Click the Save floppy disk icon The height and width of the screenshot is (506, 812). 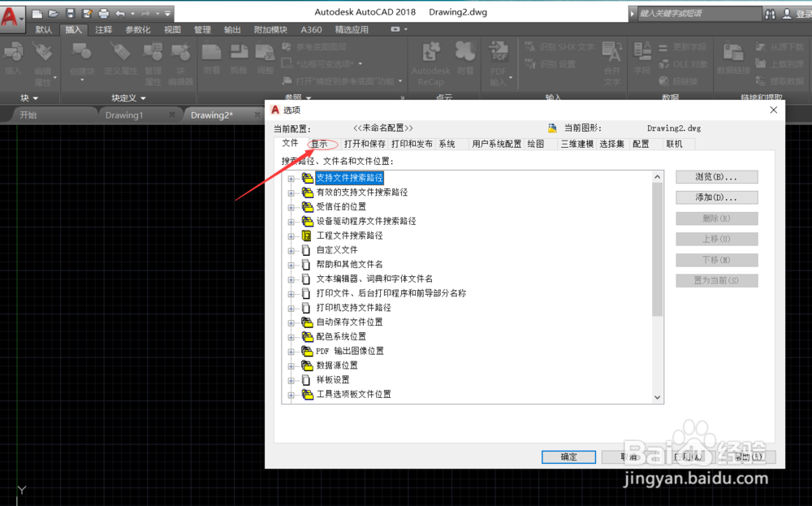coord(71,14)
